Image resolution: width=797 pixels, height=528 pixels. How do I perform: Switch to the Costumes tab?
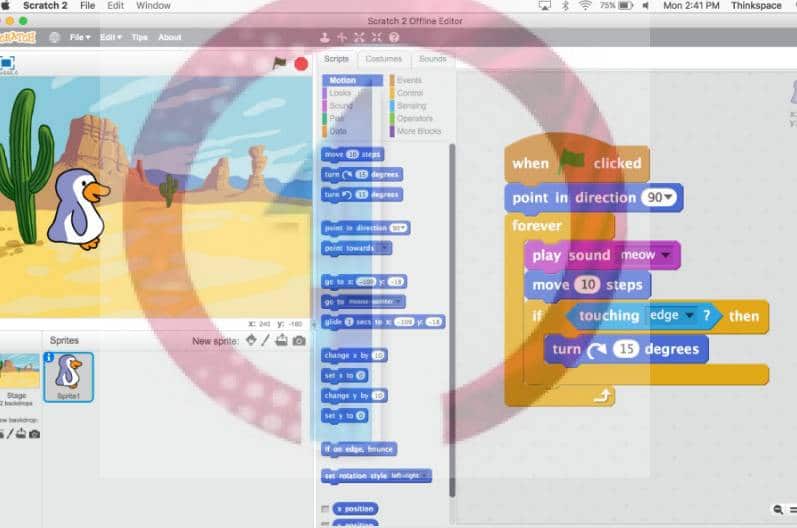pos(383,59)
